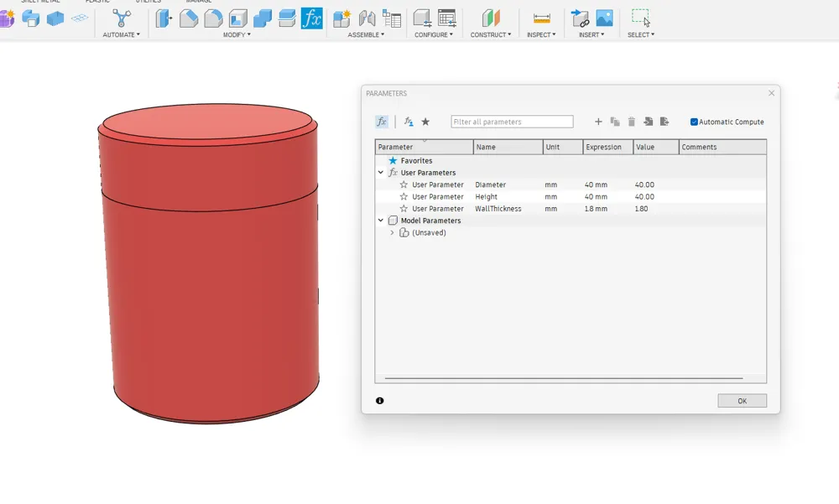Viewport: 839px width, 504px height.
Task: Activate the Combine tool
Action: click(x=260, y=18)
